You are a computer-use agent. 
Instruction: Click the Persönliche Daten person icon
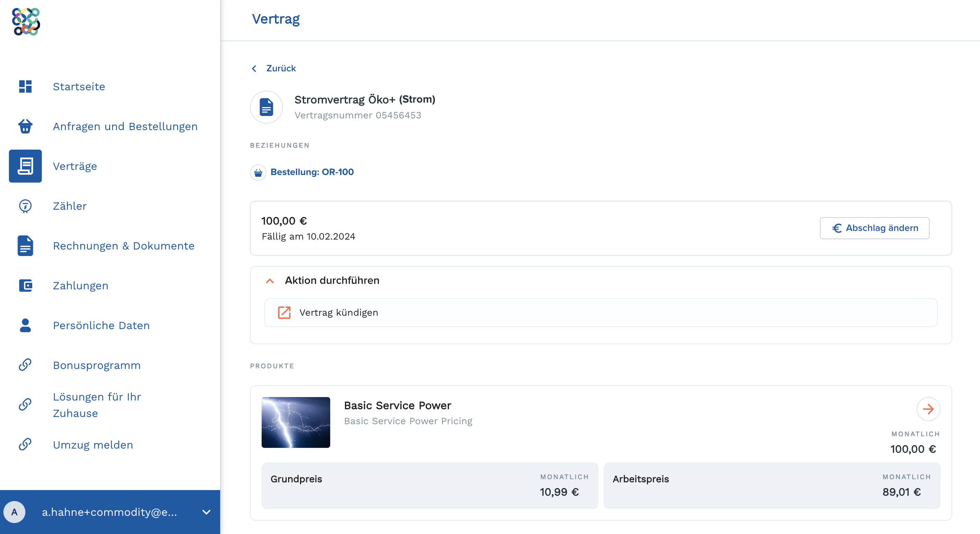click(x=25, y=325)
